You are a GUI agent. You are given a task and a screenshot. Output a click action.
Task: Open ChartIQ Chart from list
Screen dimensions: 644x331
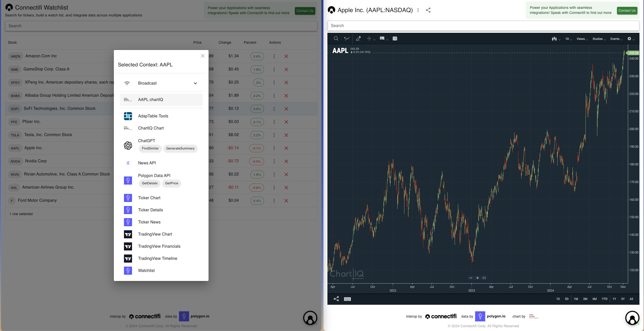pos(161,128)
